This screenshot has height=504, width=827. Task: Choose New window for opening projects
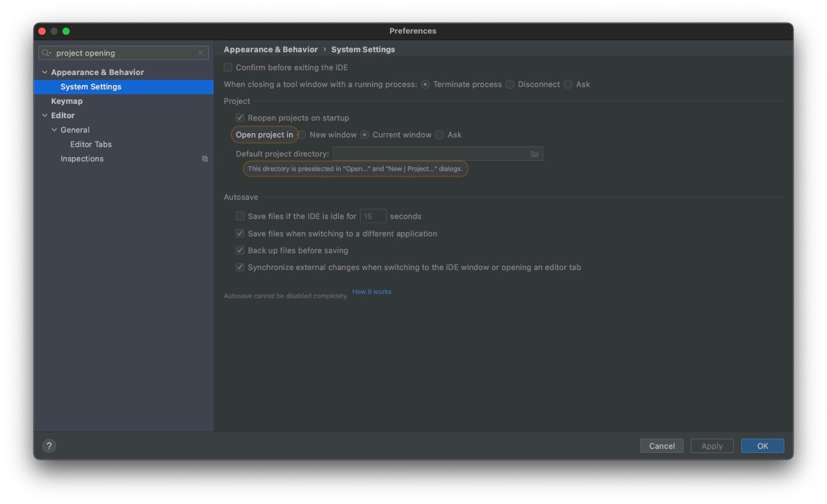tap(302, 135)
